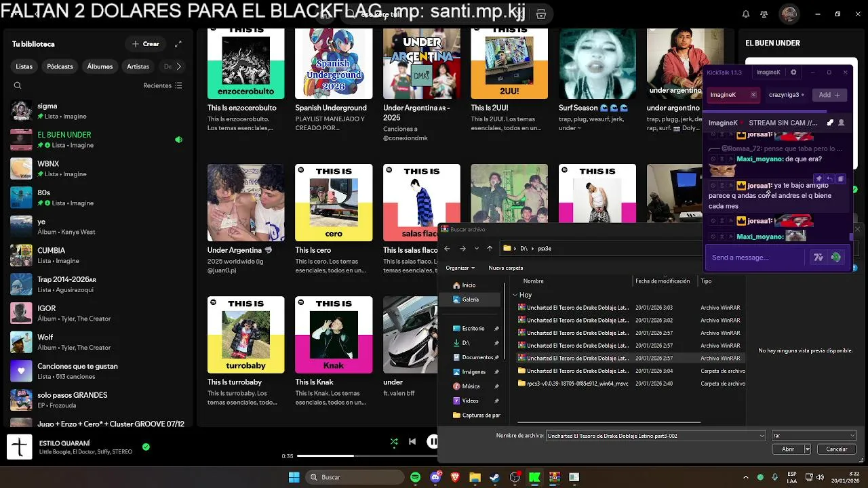Open the Surf Season playlist card
The width and height of the screenshot is (868, 488).
597,80
